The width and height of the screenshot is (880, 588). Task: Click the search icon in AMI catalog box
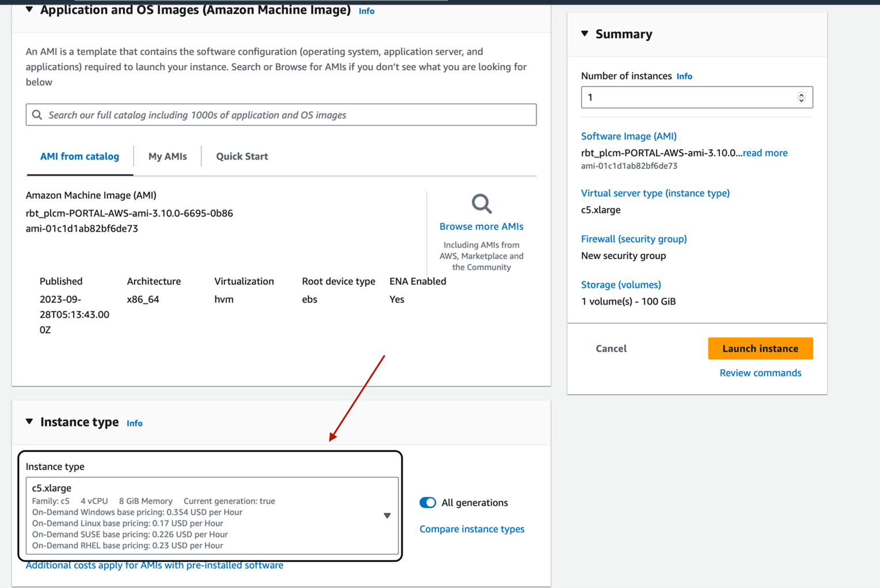tap(37, 115)
